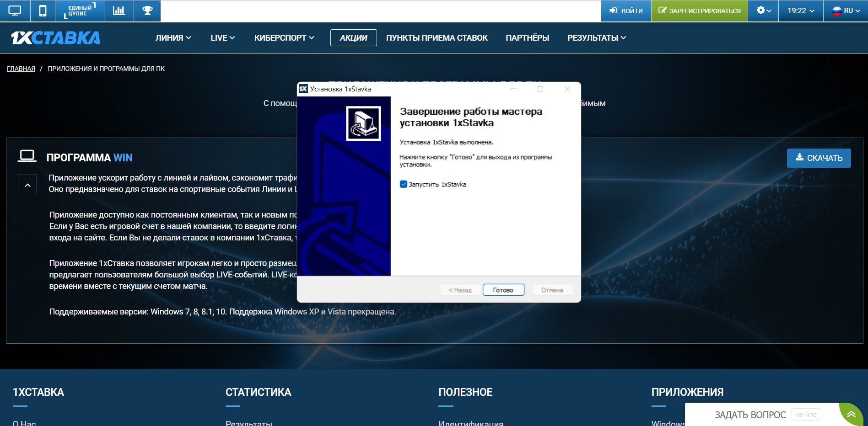This screenshot has width=868, height=426.
Task: Expand the LIVE menu
Action: coord(222,38)
